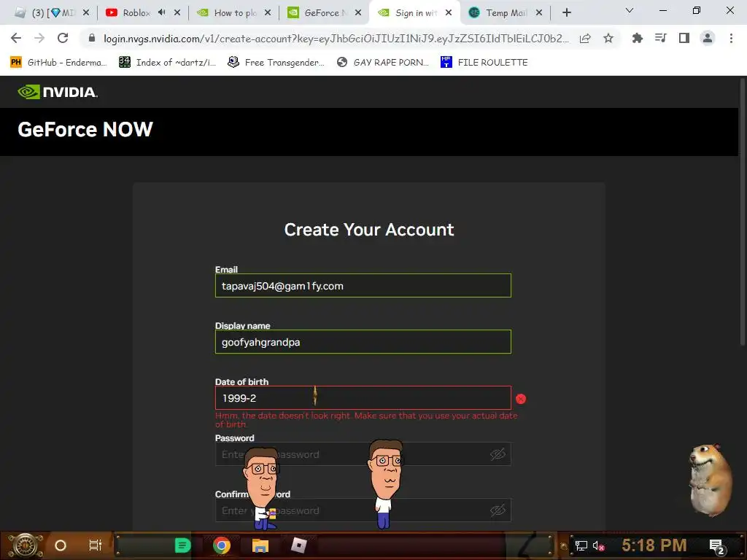Open Roblox from the taskbar
Screen dimensions: 747x560
click(x=298, y=545)
